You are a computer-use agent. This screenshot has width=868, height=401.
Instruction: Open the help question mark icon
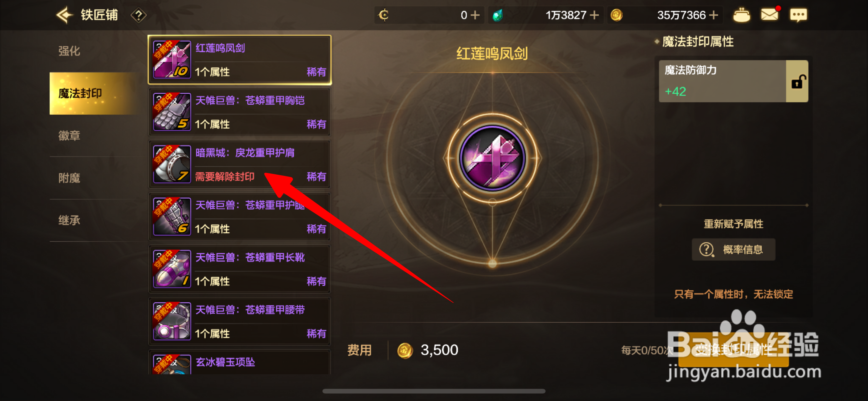pos(138,15)
